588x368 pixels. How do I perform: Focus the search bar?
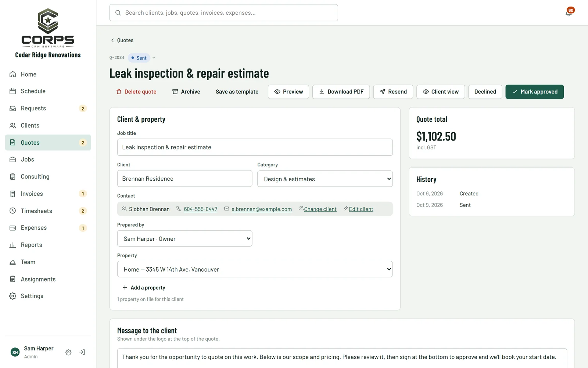pyautogui.click(x=223, y=13)
